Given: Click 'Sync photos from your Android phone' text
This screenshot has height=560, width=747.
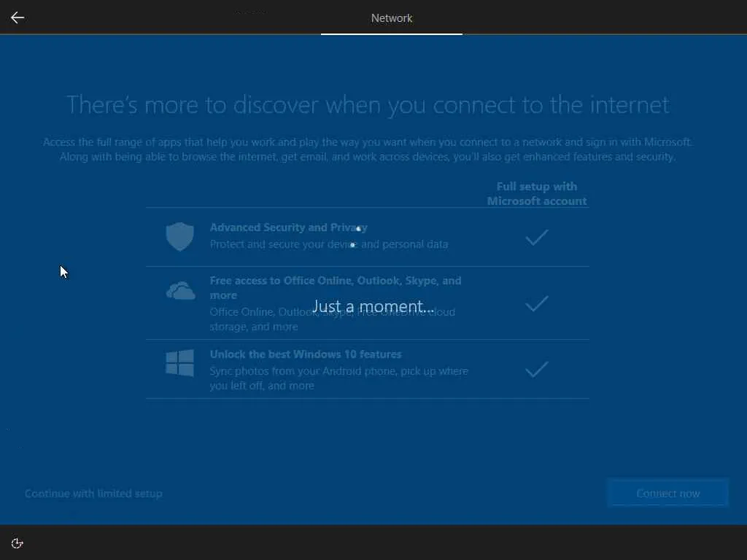Looking at the screenshot, I should (338, 378).
